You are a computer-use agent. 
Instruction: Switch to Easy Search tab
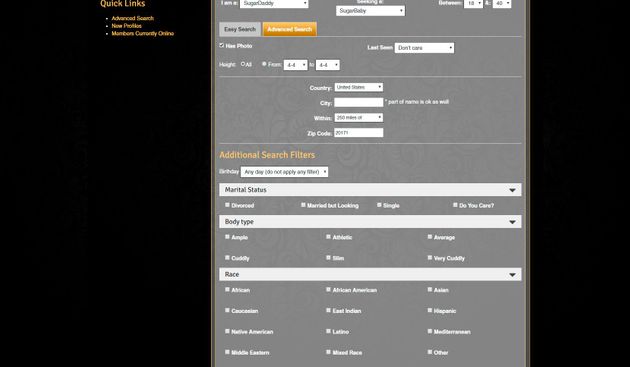click(x=240, y=29)
